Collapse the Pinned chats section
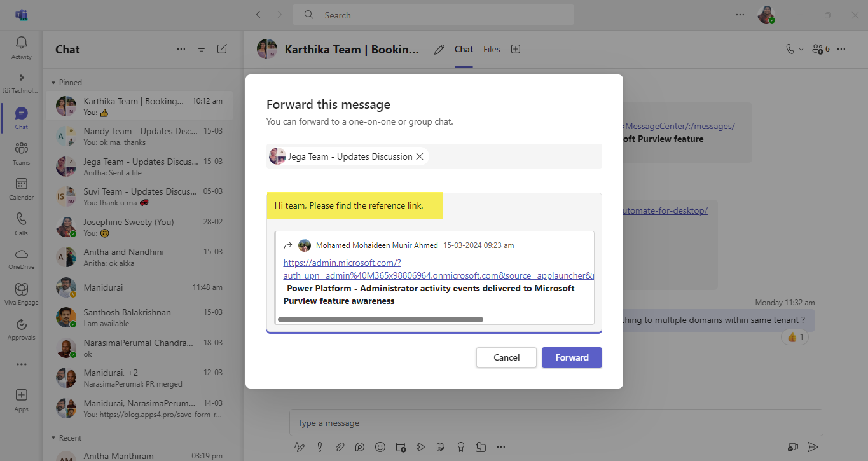This screenshot has height=461, width=868. click(x=54, y=83)
